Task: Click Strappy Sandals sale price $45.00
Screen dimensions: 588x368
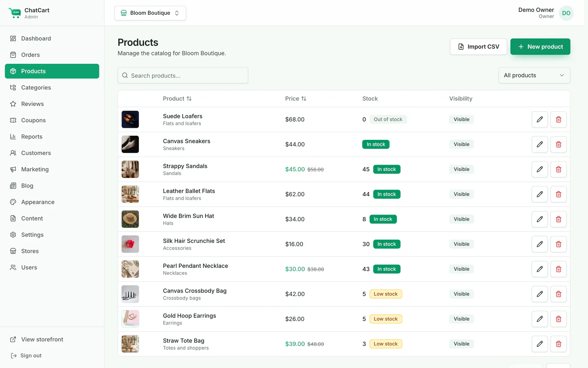Action: (x=295, y=169)
